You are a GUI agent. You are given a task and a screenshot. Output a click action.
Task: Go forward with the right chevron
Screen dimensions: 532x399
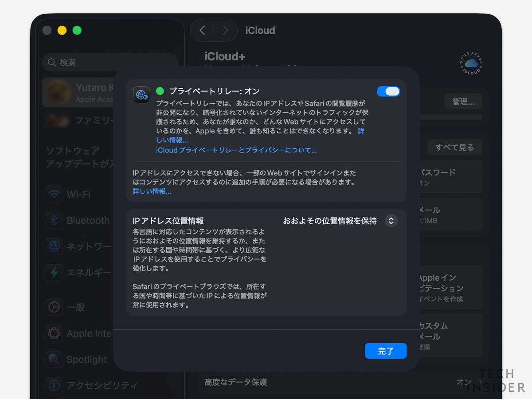coord(225,30)
